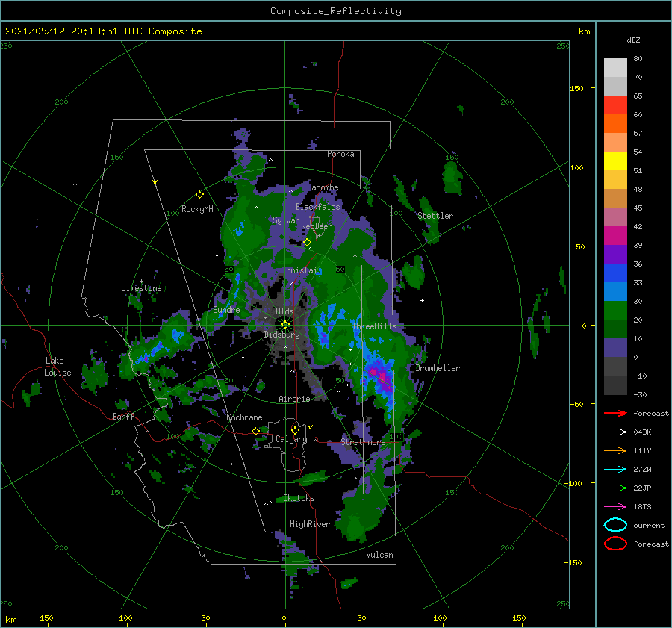
Task: Click the Cochrane label
Action: [x=244, y=417]
